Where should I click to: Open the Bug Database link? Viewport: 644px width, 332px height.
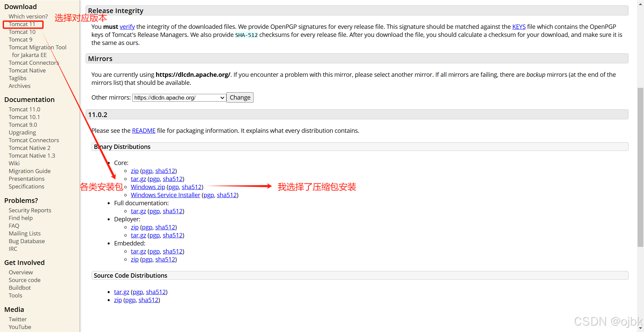coord(27,241)
